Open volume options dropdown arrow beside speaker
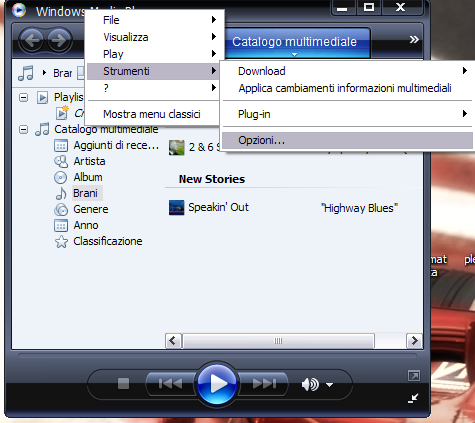This screenshot has width=475, height=423. [329, 385]
